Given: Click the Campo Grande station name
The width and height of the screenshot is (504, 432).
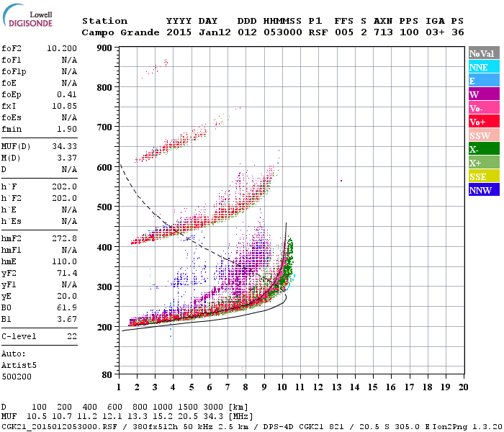Looking at the screenshot, I should pos(120,32).
